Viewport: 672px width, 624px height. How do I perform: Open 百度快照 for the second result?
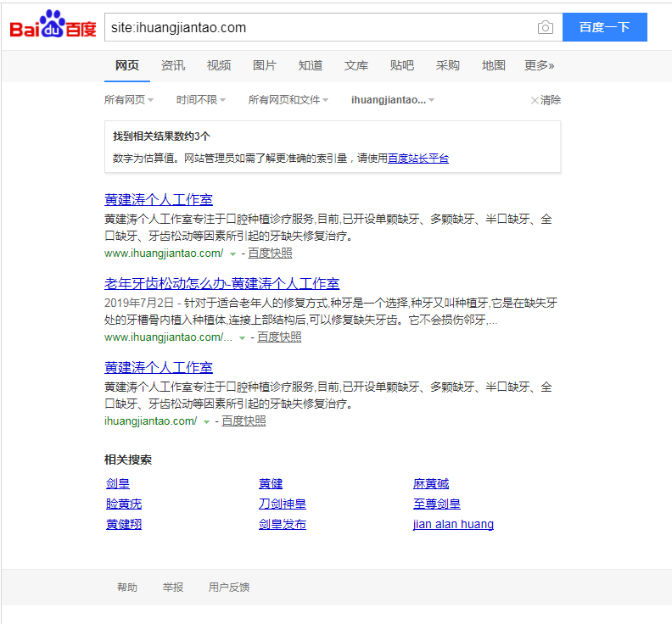[279, 337]
